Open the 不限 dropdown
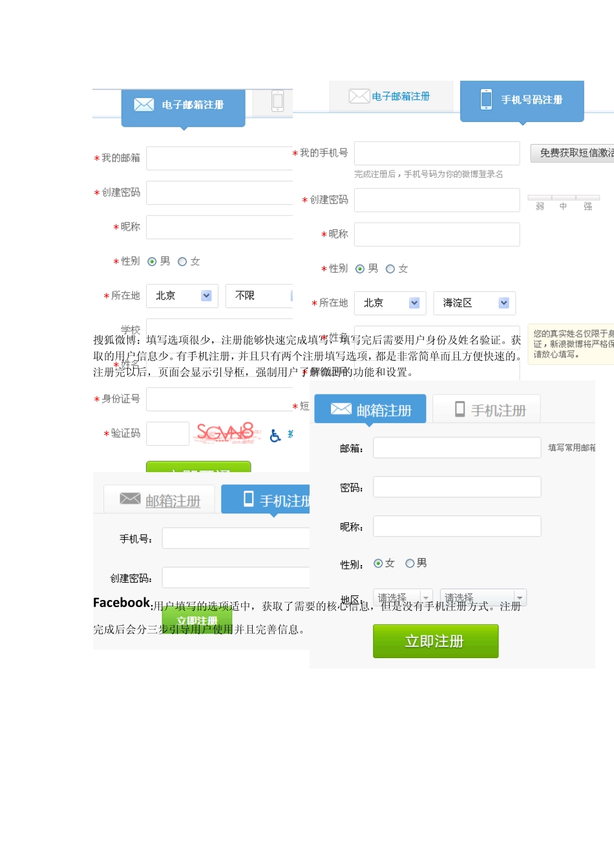 click(259, 296)
